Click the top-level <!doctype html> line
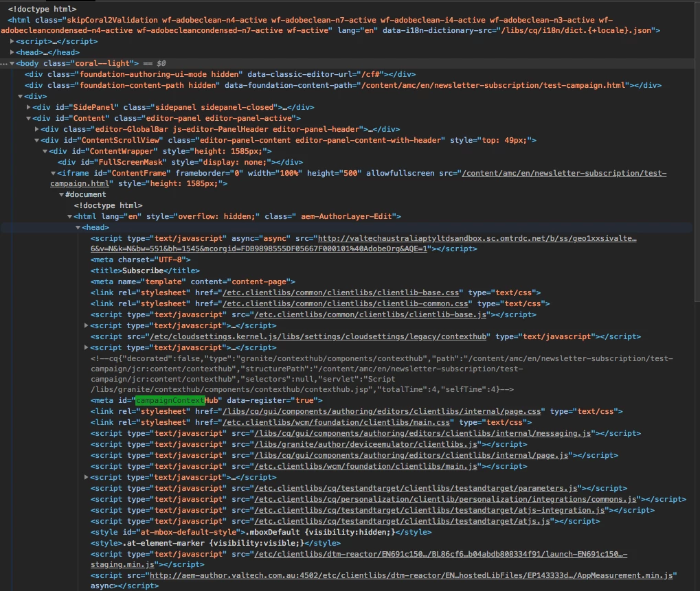 [x=42, y=9]
